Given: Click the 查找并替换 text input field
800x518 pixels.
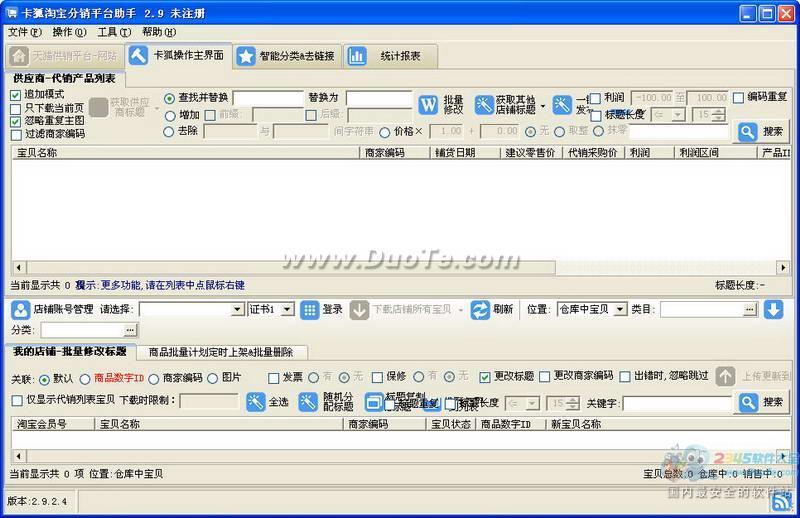Looking at the screenshot, I should tap(268, 98).
